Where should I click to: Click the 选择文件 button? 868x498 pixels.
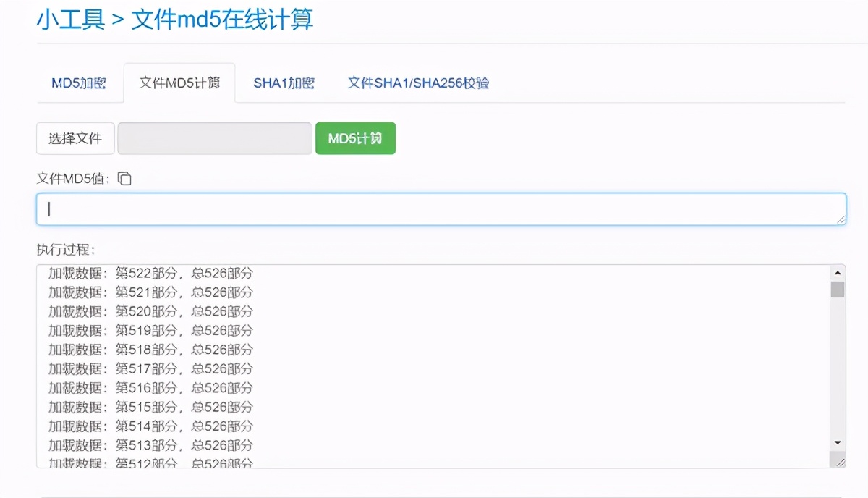pos(75,138)
